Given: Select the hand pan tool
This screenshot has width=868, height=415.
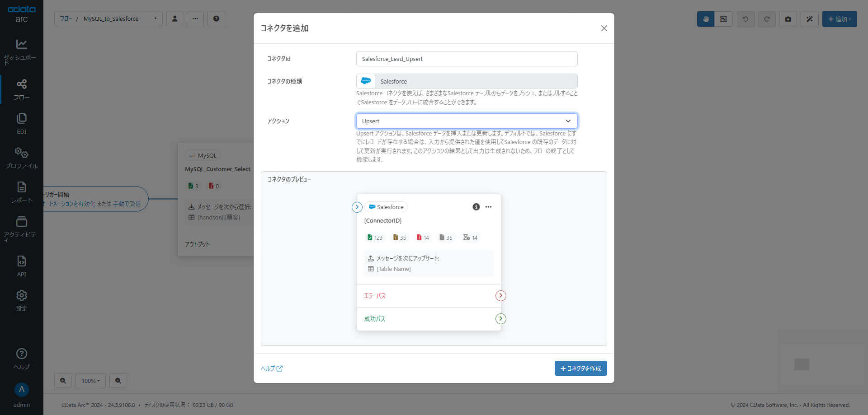Looking at the screenshot, I should tap(706, 19).
